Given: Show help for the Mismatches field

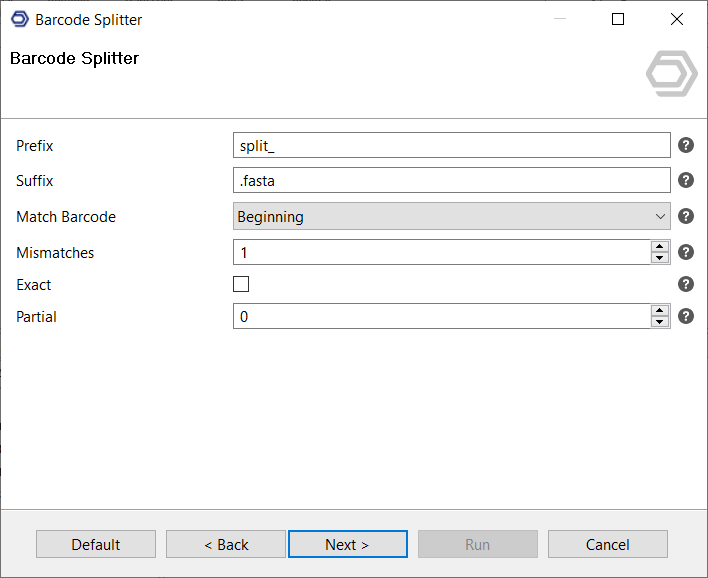Looking at the screenshot, I should pyautogui.click(x=686, y=252).
